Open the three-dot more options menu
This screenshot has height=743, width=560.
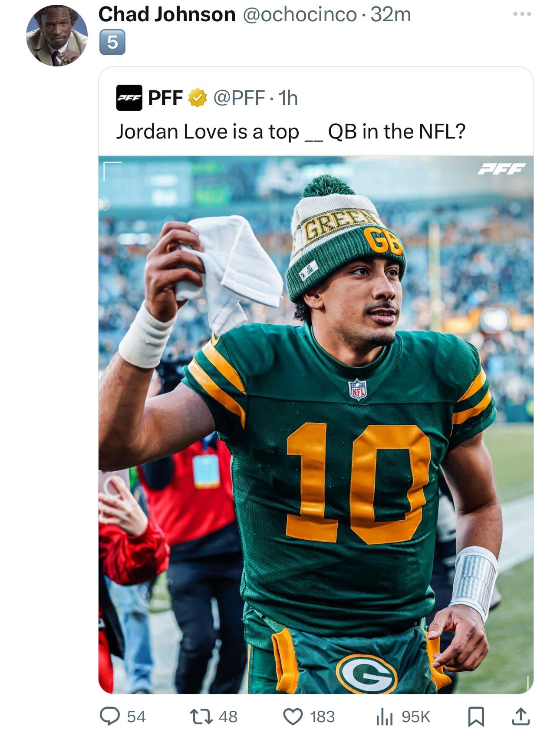coord(521,15)
